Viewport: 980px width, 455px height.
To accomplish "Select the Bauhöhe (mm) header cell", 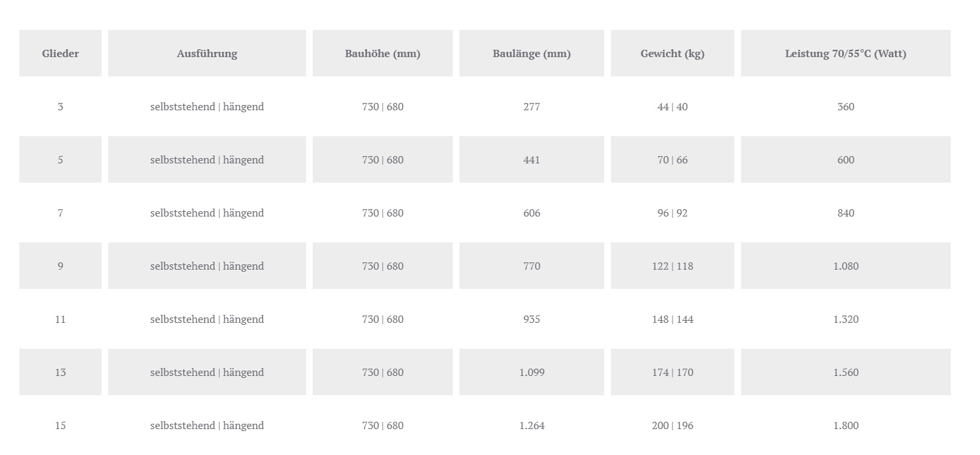I will point(382,54).
